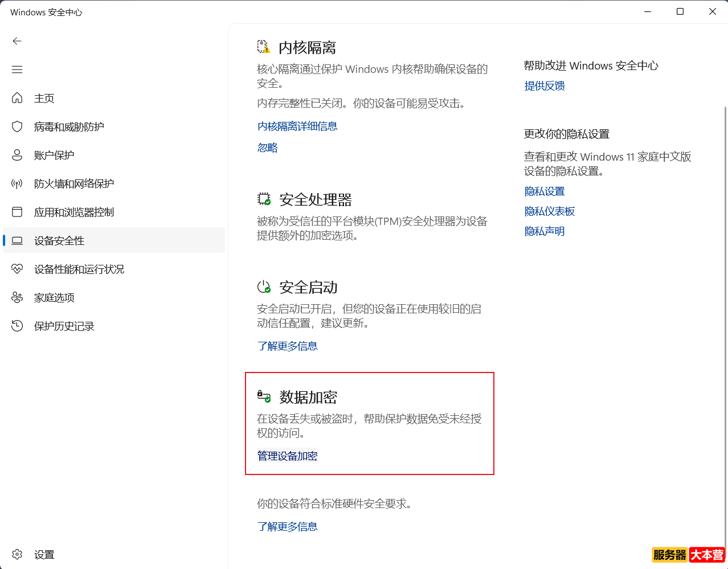Click the 安全处理器 chip icon

pyautogui.click(x=264, y=199)
